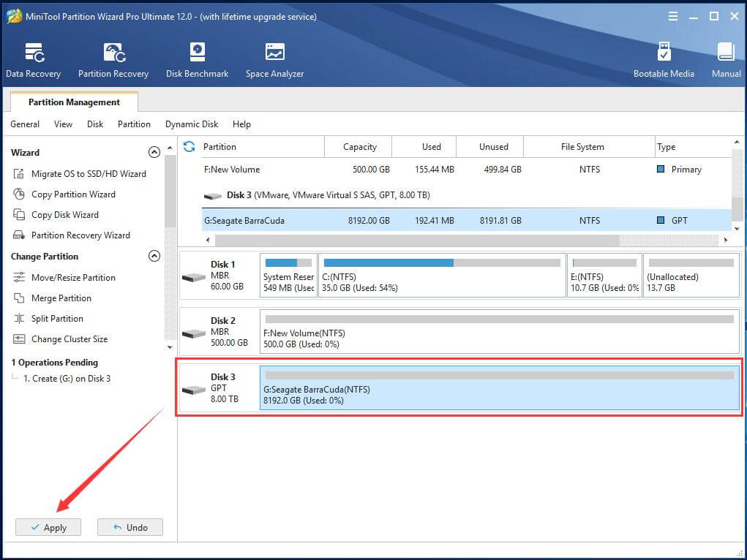
Task: Select the Disk 2 drive icon
Action: point(194,333)
